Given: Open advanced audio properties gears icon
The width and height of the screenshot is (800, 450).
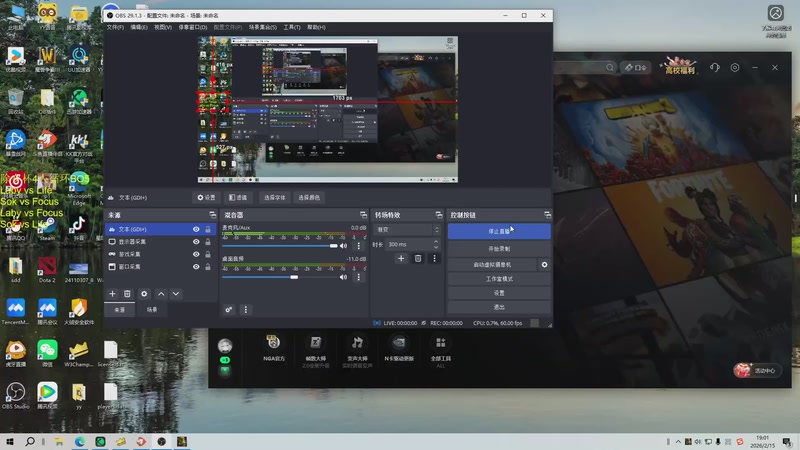Looking at the screenshot, I should pos(229,310).
